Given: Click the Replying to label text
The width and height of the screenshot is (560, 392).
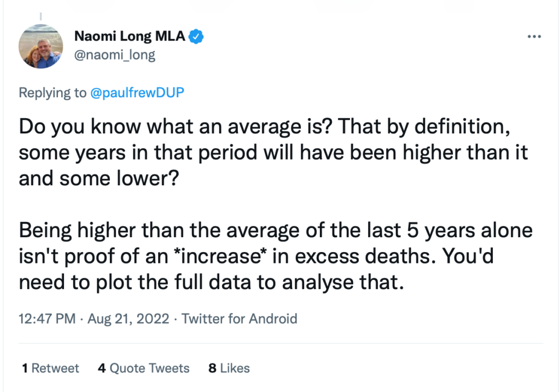Looking at the screenshot, I should [52, 93].
